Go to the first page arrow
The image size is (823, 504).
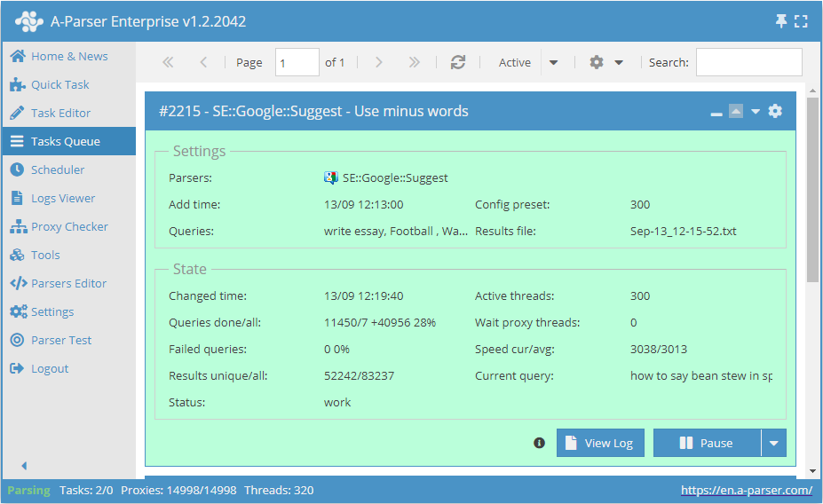tap(168, 62)
